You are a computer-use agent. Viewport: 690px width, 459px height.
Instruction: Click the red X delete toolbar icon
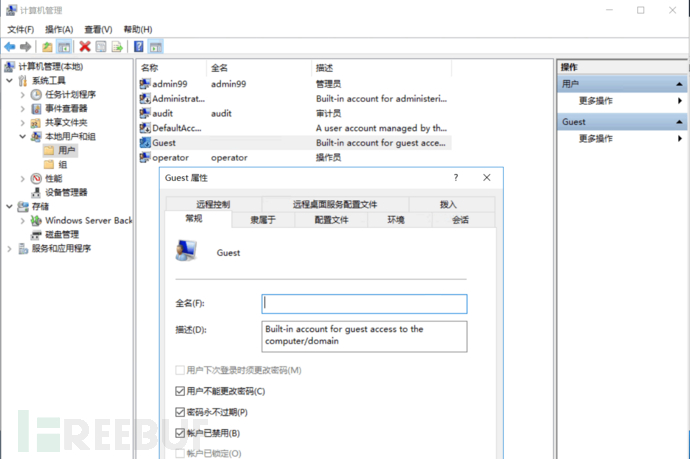click(85, 47)
